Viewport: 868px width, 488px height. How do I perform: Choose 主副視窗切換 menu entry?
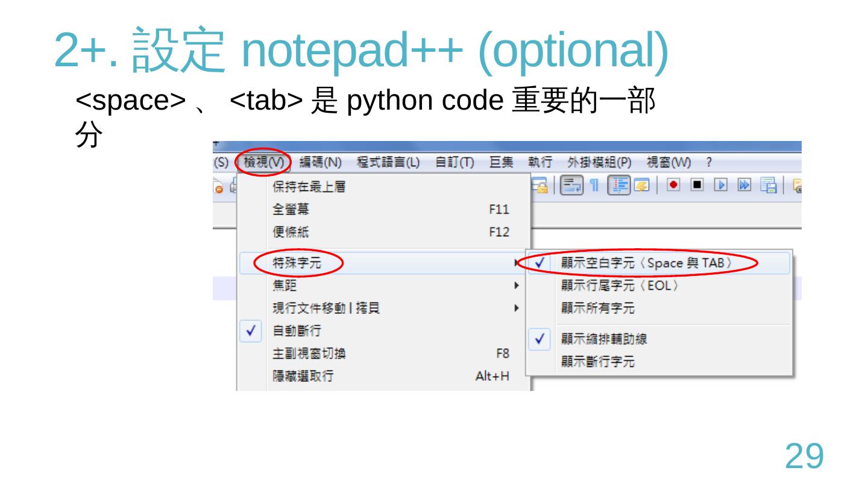click(x=383, y=354)
